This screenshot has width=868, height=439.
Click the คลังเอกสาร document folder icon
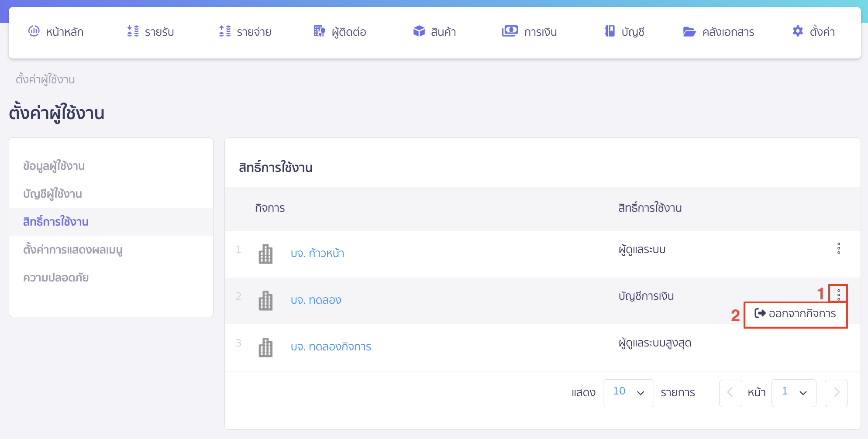pyautogui.click(x=690, y=31)
